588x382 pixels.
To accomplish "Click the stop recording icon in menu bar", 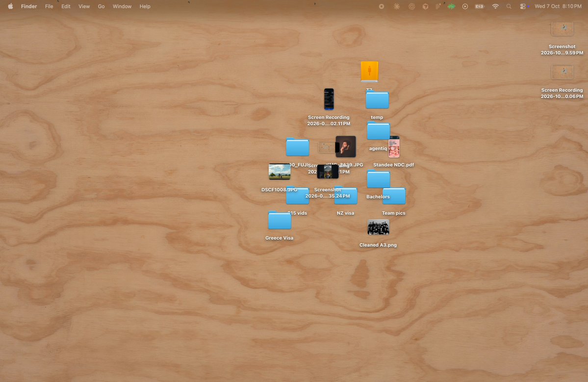I will (382, 6).
